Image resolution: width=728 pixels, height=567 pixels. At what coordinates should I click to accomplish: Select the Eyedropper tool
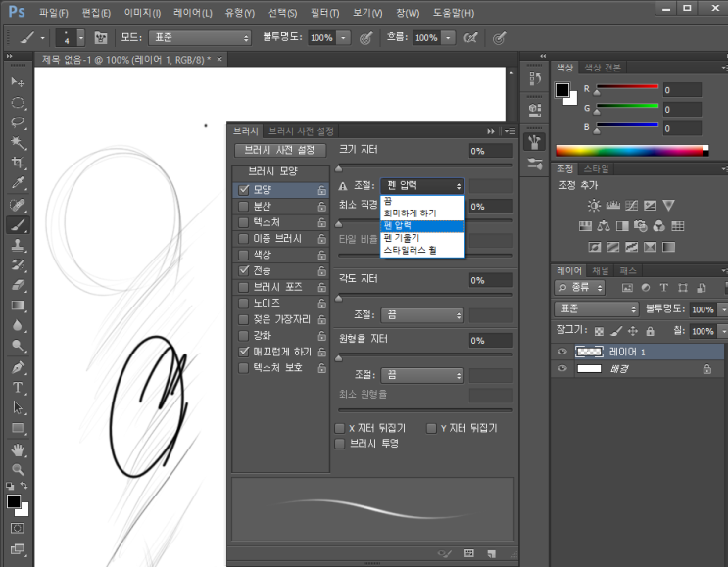tap(18, 183)
